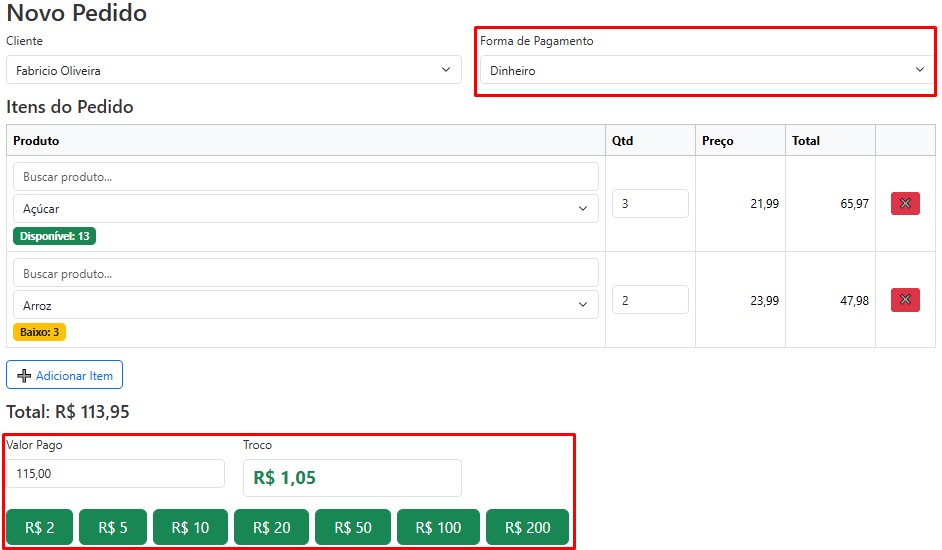Select the R$ 10 quick-amount button
Image resolution: width=942 pixels, height=550 pixels.
click(x=190, y=527)
